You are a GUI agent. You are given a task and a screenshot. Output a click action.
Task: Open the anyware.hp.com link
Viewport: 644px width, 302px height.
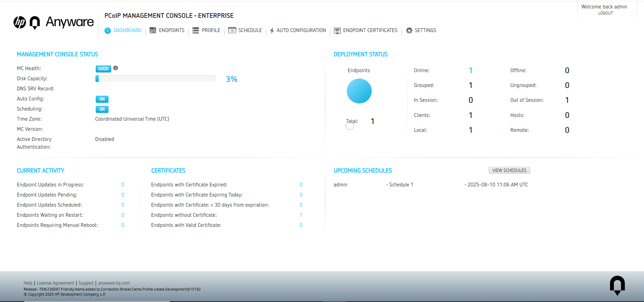(x=114, y=283)
